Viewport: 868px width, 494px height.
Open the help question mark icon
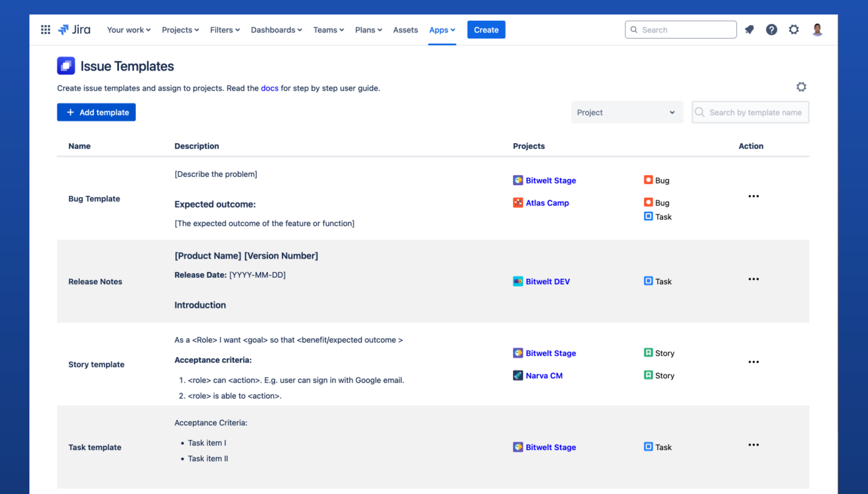point(771,30)
